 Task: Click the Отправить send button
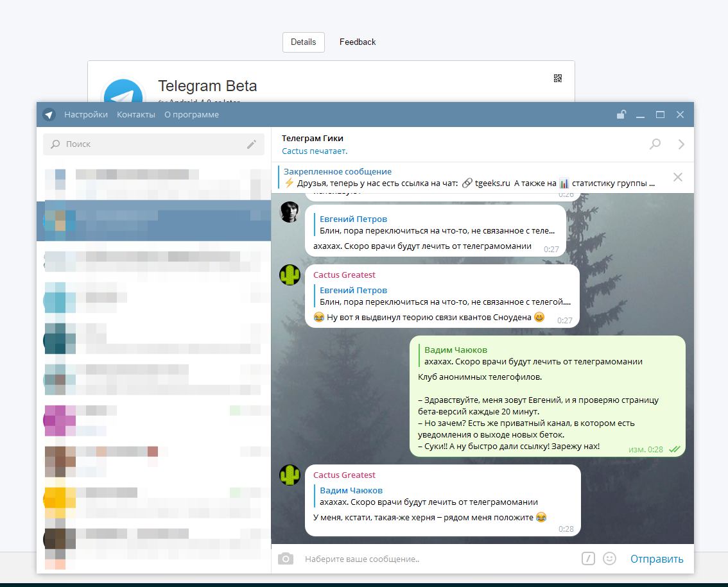[x=657, y=559]
